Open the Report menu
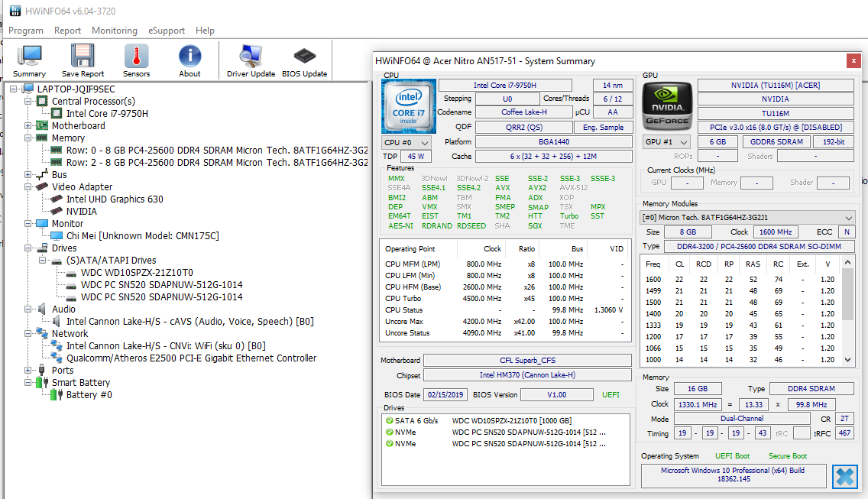Screen dimensions: 868x499 (67, 31)
